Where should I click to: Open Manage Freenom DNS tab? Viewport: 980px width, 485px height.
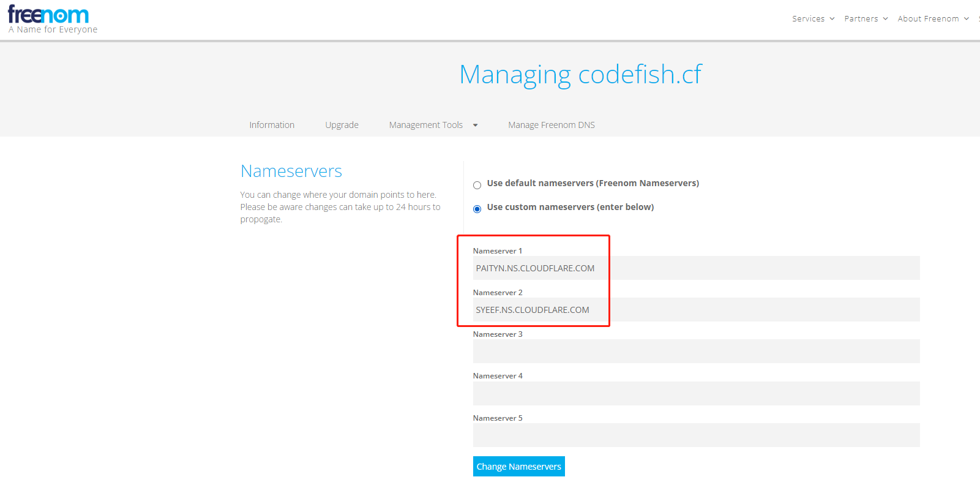tap(552, 125)
